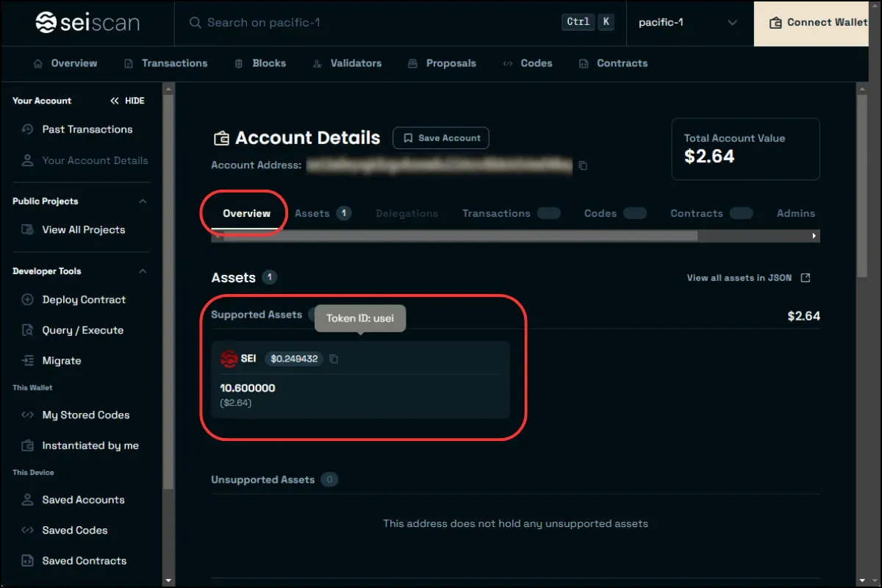Click the Supported Assets label

257,315
